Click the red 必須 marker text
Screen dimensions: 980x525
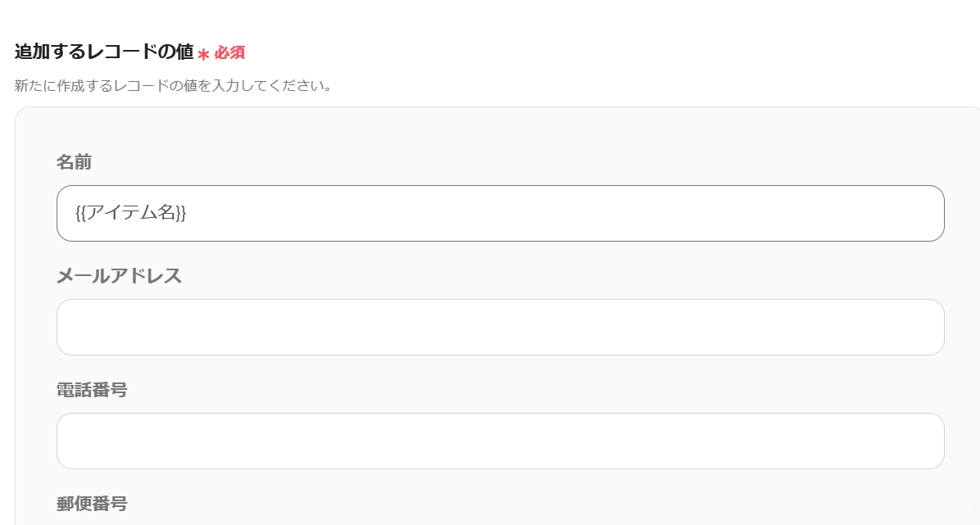(x=229, y=52)
